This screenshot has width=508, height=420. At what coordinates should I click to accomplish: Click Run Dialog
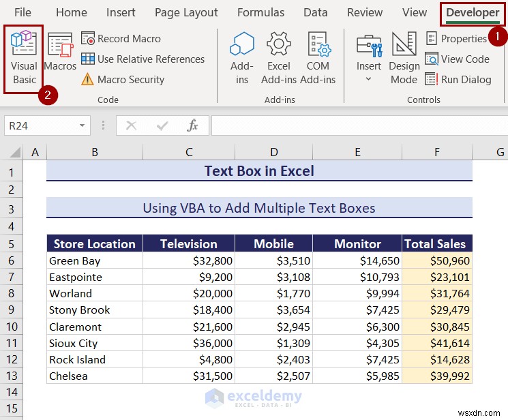(x=458, y=79)
